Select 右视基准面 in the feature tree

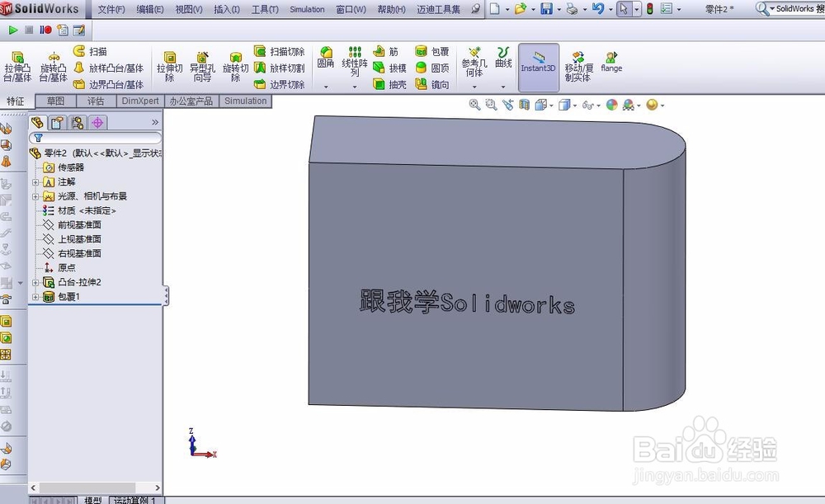pos(72,253)
